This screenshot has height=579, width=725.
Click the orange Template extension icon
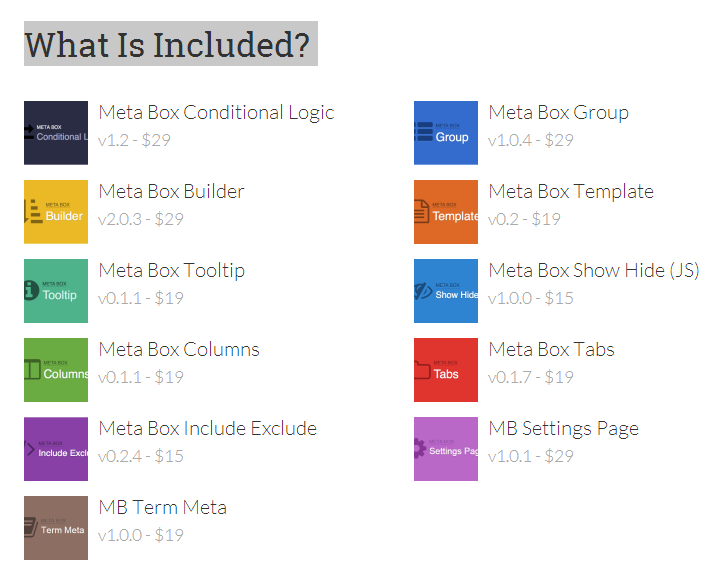click(x=446, y=212)
